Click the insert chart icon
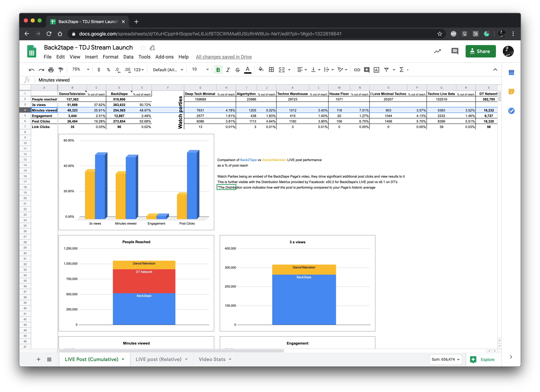Screen dimensions: 540x392 pyautogui.click(x=376, y=70)
